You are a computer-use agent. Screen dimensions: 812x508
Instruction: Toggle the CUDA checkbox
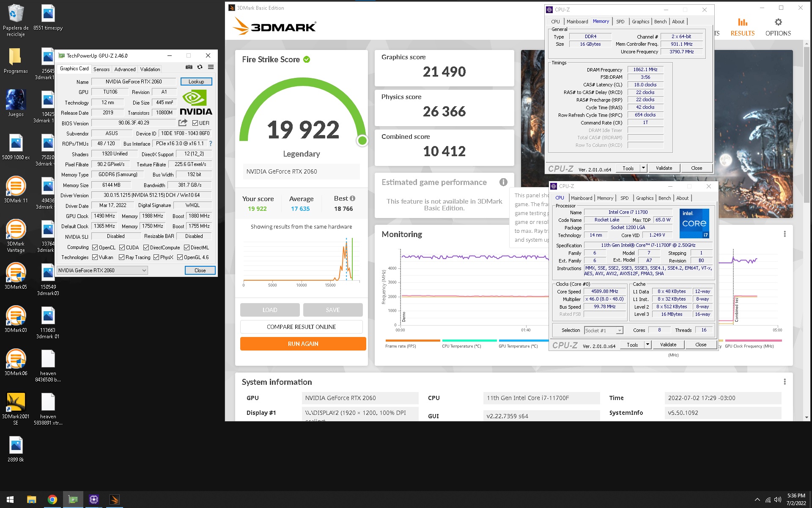pos(122,248)
